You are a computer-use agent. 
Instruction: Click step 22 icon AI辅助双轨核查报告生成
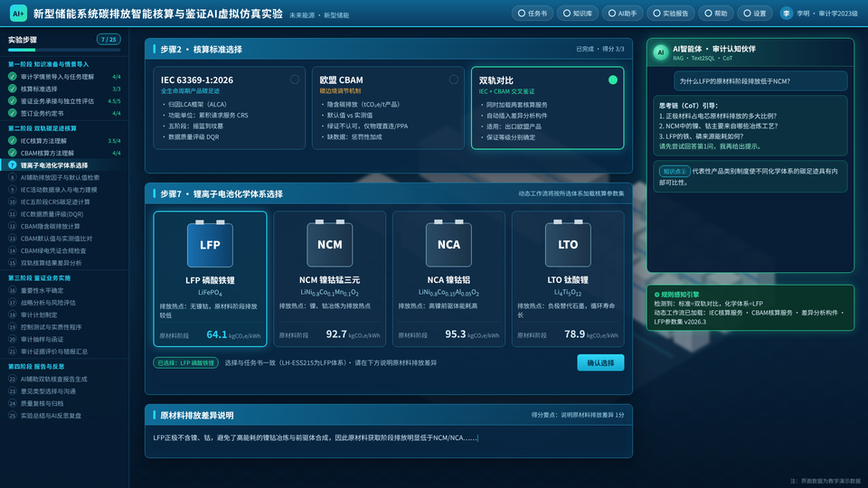tap(12, 379)
